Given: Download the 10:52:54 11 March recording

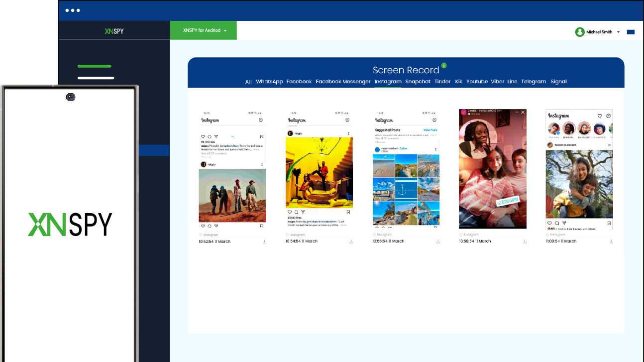Looking at the screenshot, I should (264, 241).
